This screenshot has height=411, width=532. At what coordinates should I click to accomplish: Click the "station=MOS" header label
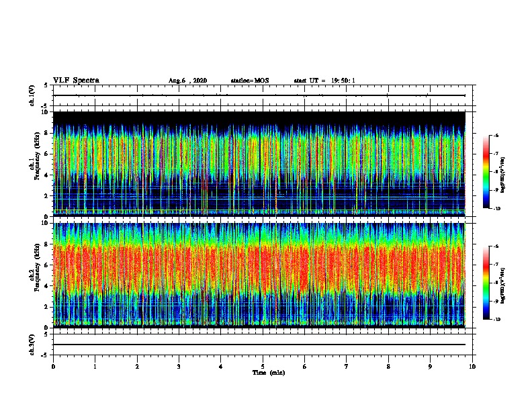coord(250,81)
